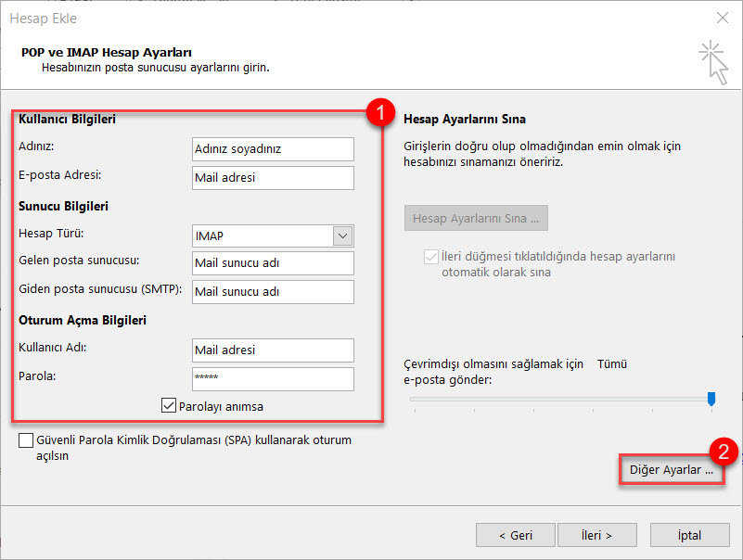Click the Kullanıcı Adı input field
The width and height of the screenshot is (743, 560).
273,350
